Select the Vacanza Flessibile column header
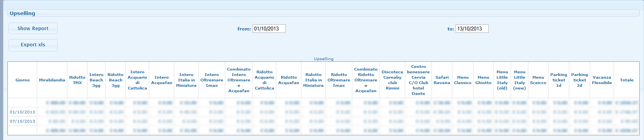Viewport: 644px width, 140px height. (602, 80)
